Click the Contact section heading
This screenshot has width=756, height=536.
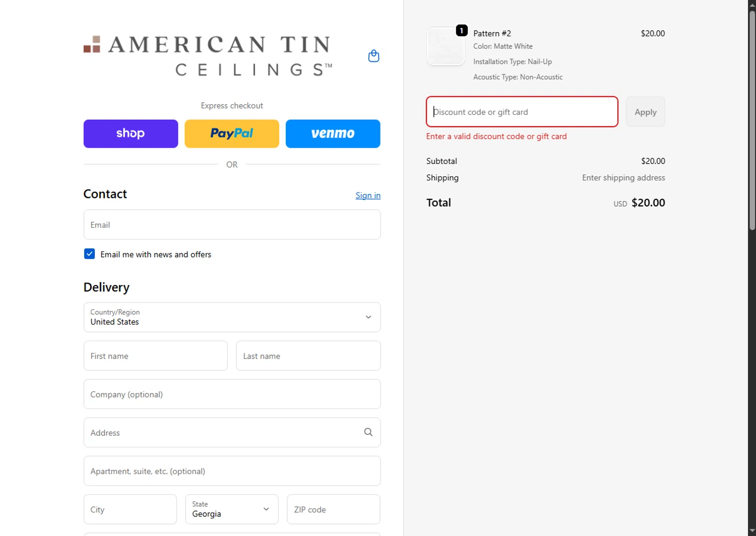tap(105, 194)
